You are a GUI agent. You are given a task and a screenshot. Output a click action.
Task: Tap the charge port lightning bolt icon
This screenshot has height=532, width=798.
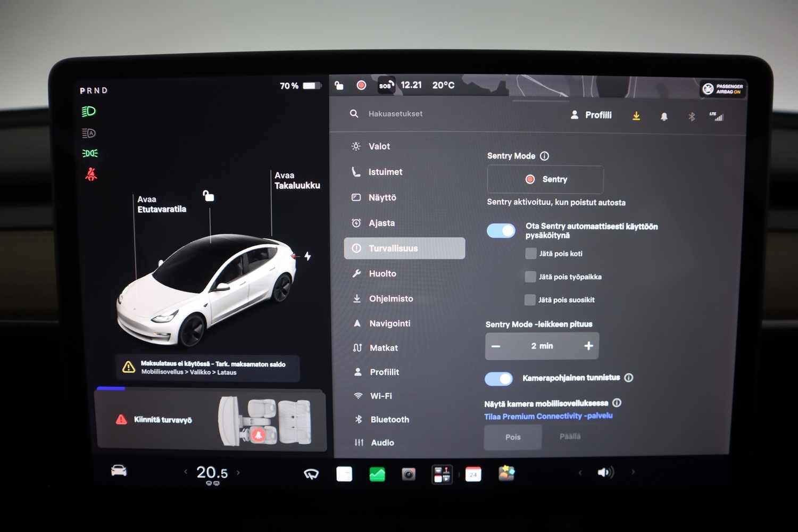[307, 256]
